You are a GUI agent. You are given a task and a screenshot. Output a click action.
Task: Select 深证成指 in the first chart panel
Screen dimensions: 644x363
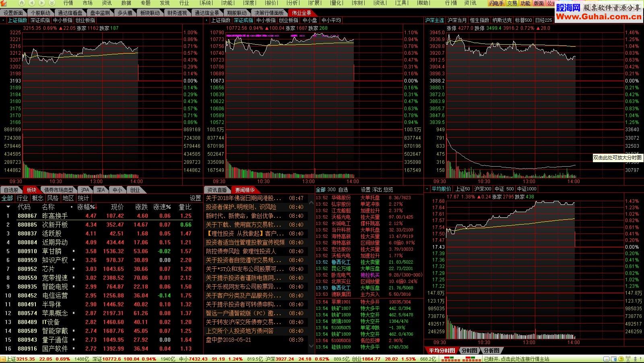(x=40, y=20)
